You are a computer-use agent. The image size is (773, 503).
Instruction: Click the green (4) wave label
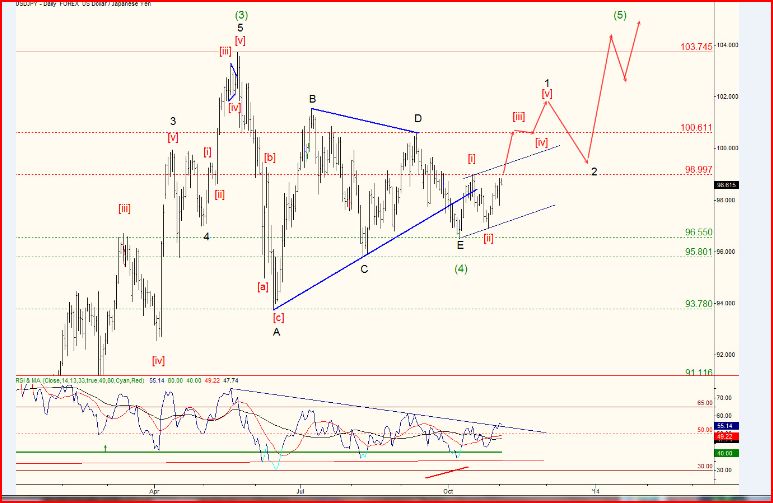tap(461, 269)
